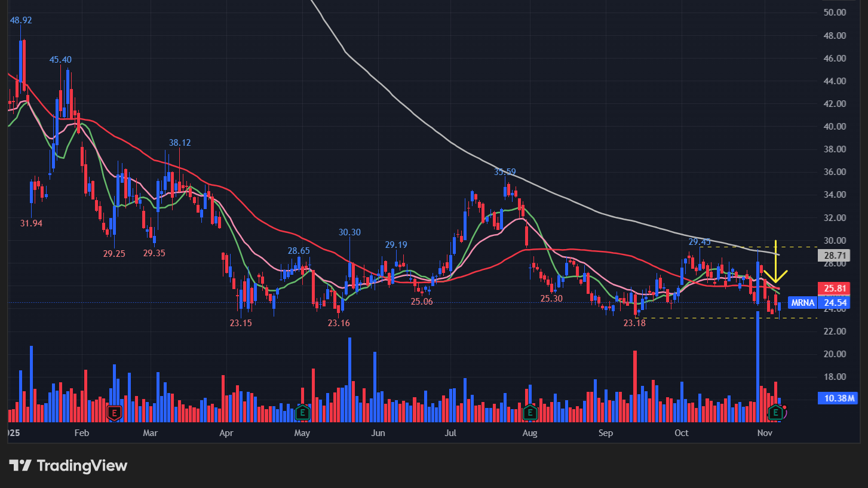
Task: Select the earnings E icon near August
Action: pyautogui.click(x=529, y=412)
